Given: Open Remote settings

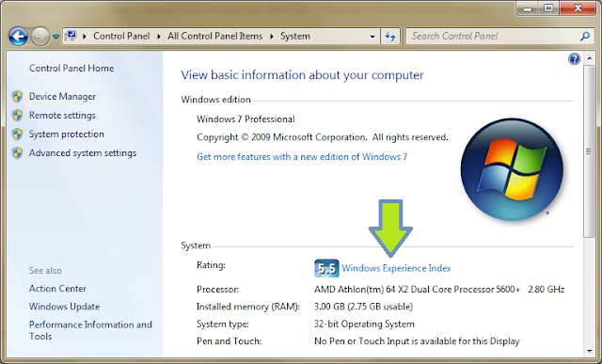Looking at the screenshot, I should click(x=62, y=115).
